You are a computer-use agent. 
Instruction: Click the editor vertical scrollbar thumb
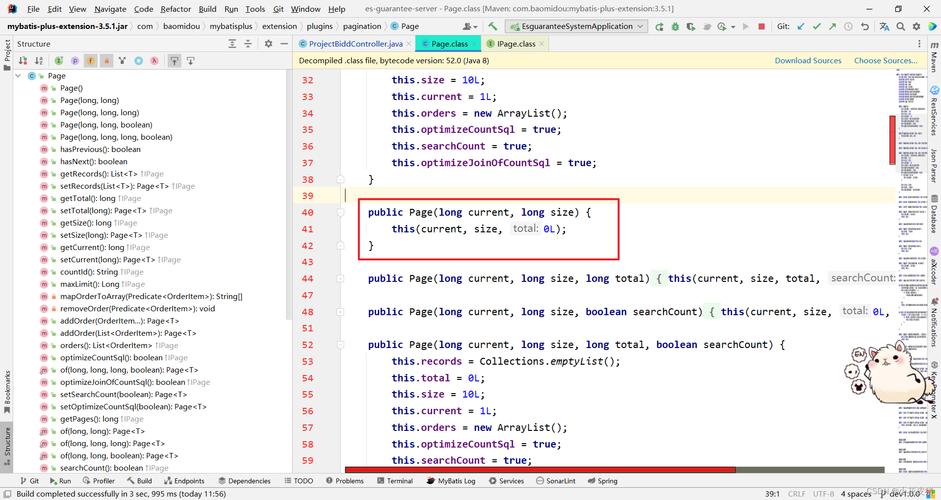(893, 139)
